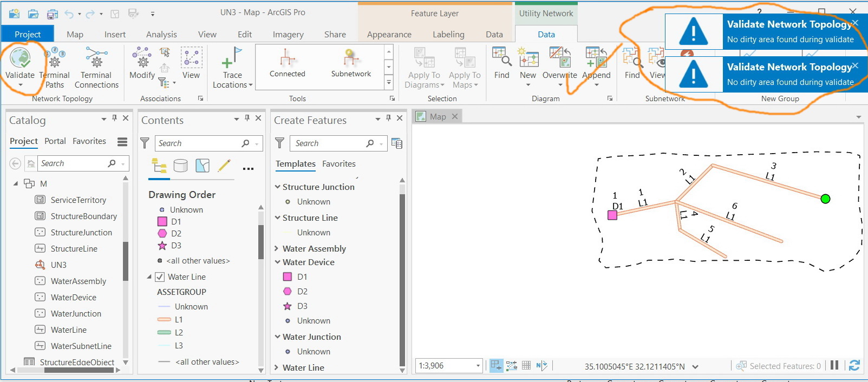Screen dimensions: 868x382
Task: Click Apply To Maps button
Action: pyautogui.click(x=465, y=67)
